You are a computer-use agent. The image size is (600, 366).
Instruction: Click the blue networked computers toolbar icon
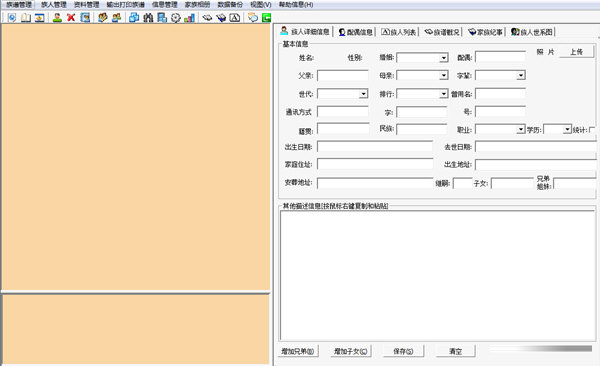tap(162, 18)
